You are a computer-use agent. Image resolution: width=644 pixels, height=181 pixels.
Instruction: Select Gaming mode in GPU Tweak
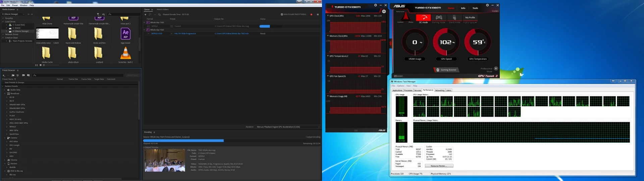(438, 19)
